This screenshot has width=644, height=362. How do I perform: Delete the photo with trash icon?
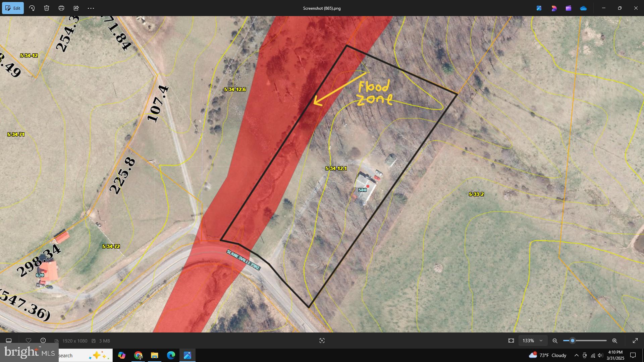[47, 8]
